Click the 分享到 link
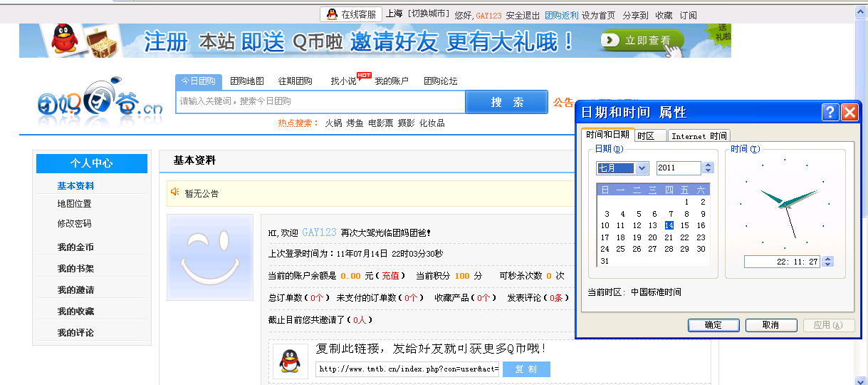This screenshot has height=385, width=868. [x=635, y=15]
